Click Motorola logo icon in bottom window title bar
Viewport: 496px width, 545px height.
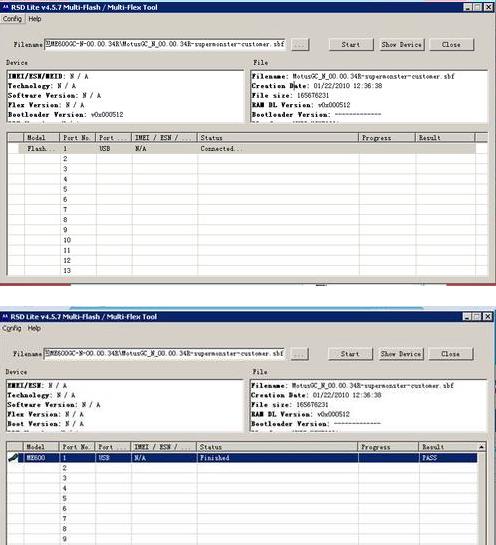click(5, 316)
